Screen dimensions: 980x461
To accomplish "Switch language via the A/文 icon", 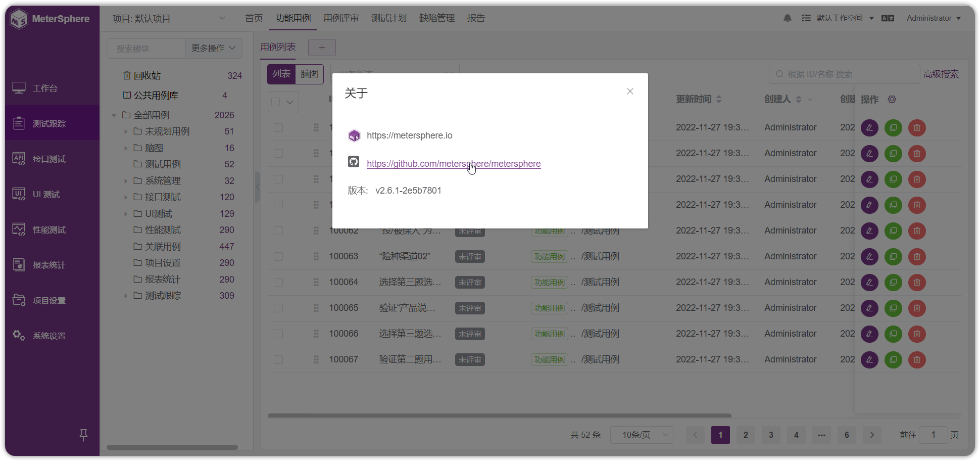I will 888,18.
